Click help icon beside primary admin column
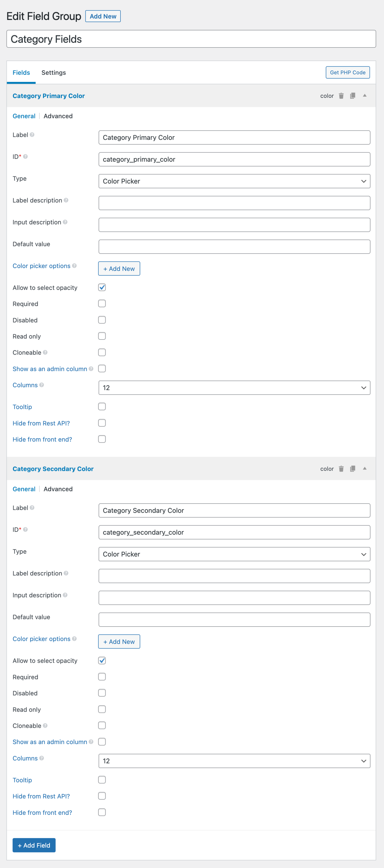The width and height of the screenshot is (384, 868). [91, 369]
